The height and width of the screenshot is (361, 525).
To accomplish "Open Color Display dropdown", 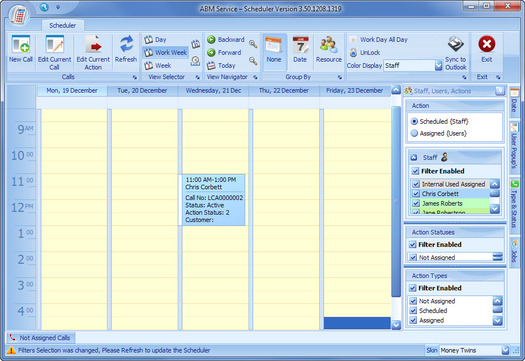I will click(x=438, y=66).
